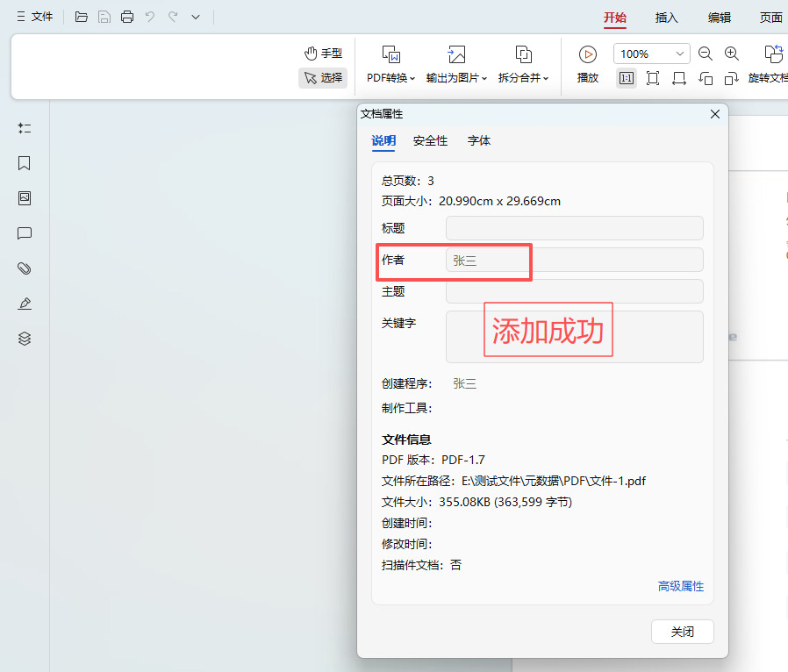The width and height of the screenshot is (788, 672).
Task: Click the 扫描件文档 否 text
Action: (421, 565)
